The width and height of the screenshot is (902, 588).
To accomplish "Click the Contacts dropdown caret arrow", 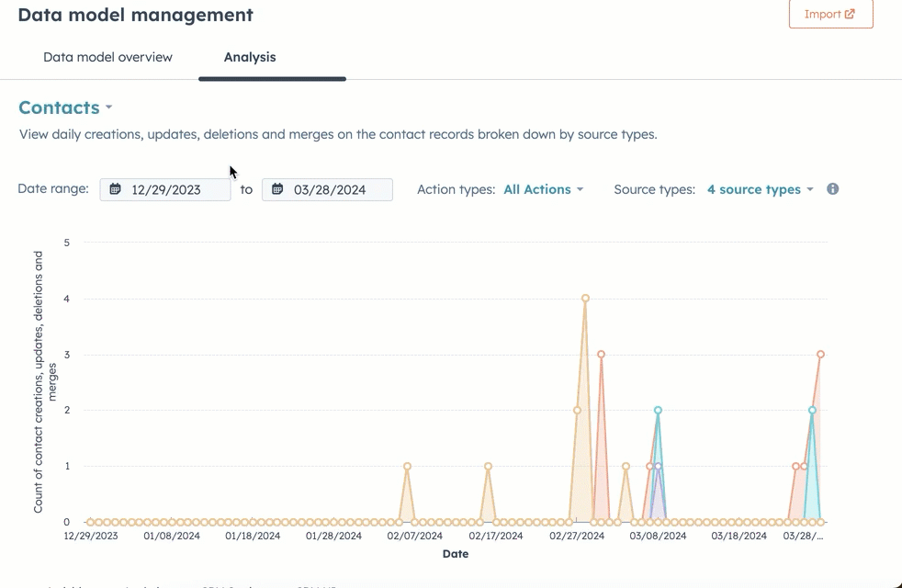I will 108,108.
